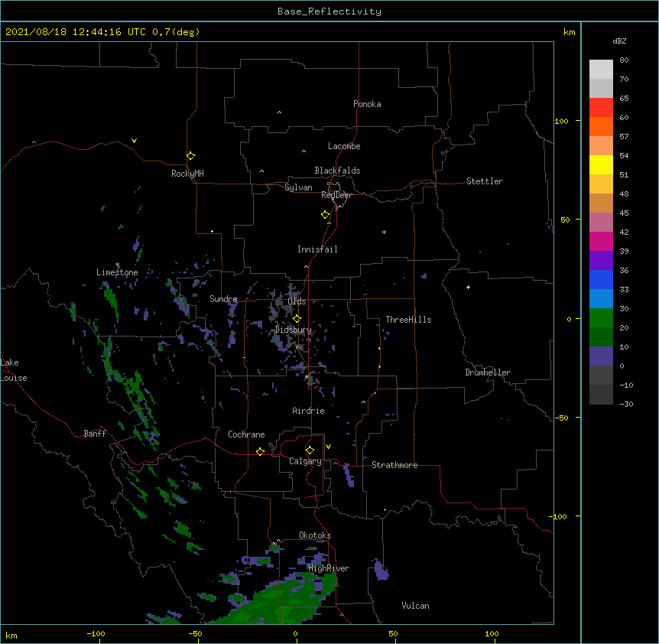Select the orange 60 dBZ color band

pos(601,126)
